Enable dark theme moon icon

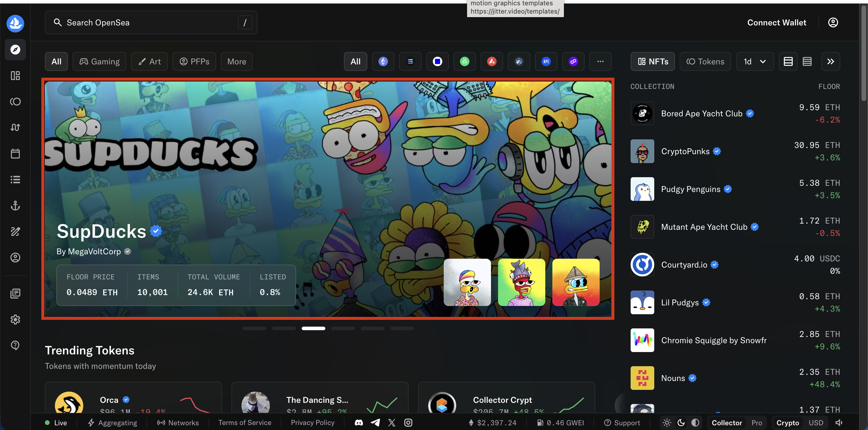click(x=681, y=423)
